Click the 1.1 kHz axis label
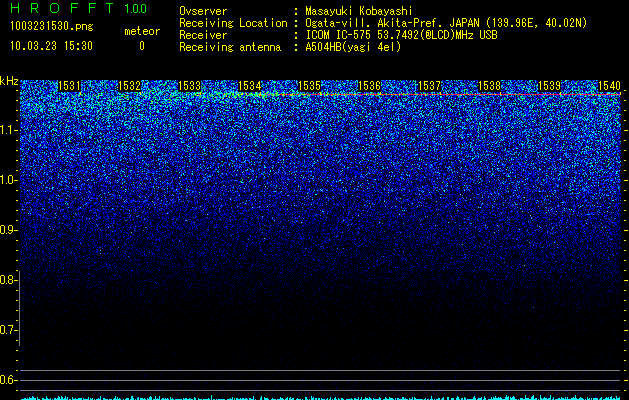 coord(8,130)
